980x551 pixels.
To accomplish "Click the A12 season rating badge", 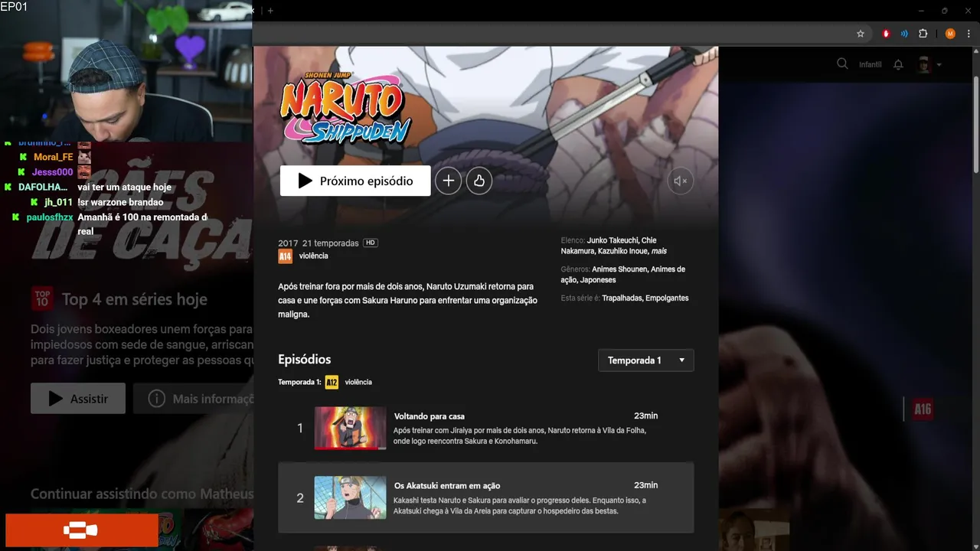I will point(332,382).
